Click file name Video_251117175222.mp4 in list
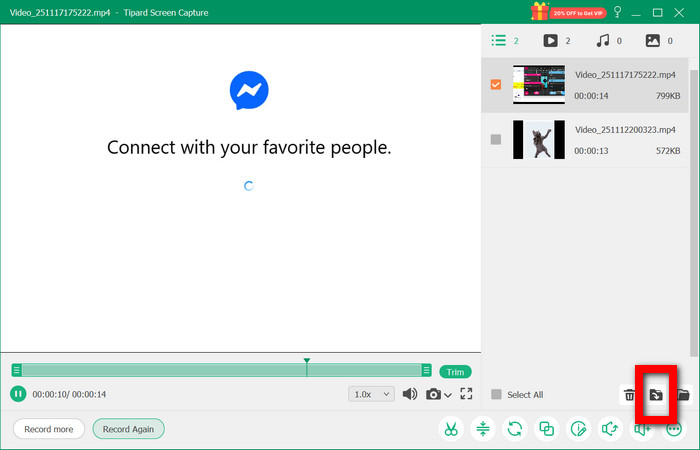 (625, 75)
